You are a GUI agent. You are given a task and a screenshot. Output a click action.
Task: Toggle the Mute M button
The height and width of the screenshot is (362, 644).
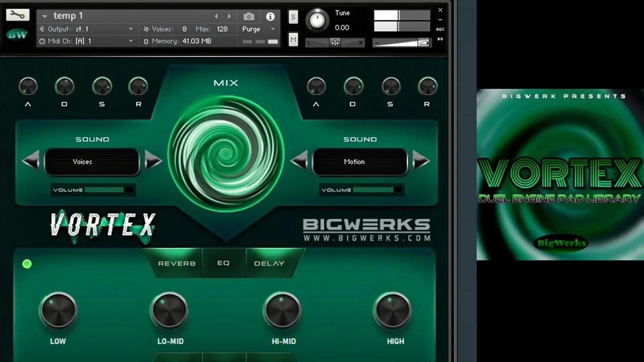pyautogui.click(x=293, y=39)
